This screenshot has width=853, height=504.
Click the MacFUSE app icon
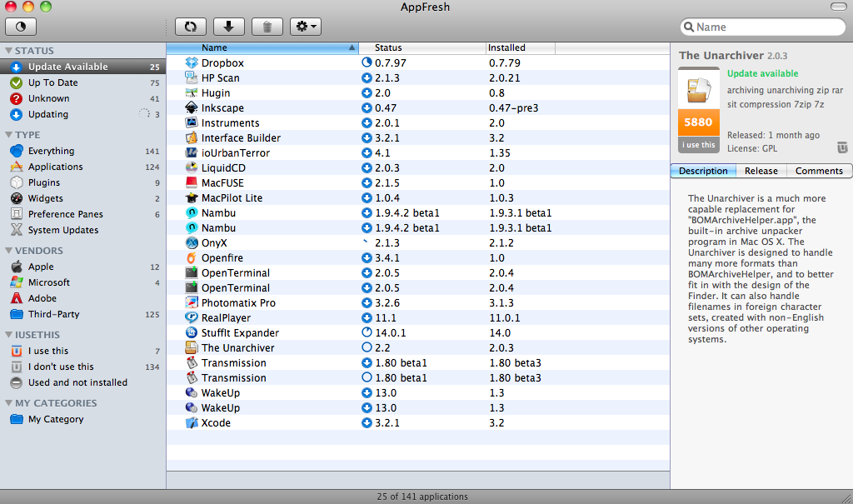[x=192, y=183]
